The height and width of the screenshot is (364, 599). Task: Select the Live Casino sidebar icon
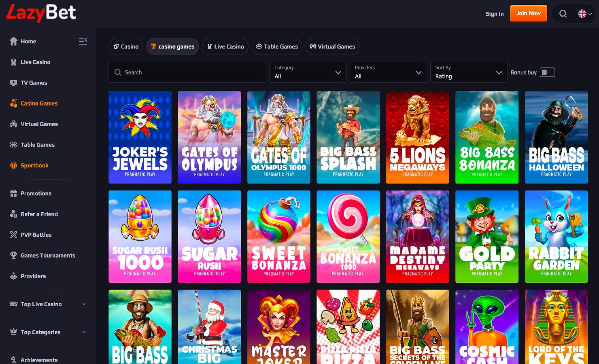(x=13, y=62)
